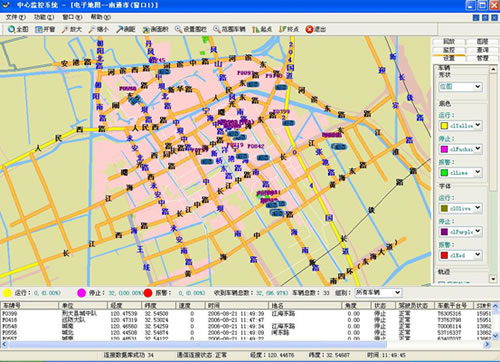Viewport: 500px width, 362px height.
Task: Open the 文件 menu
Action: pyautogui.click(x=15, y=17)
